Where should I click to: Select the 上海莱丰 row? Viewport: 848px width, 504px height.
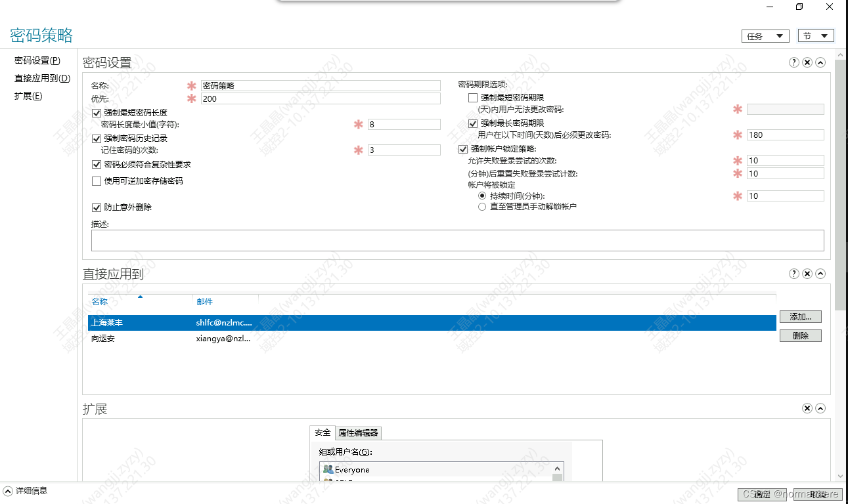point(432,323)
